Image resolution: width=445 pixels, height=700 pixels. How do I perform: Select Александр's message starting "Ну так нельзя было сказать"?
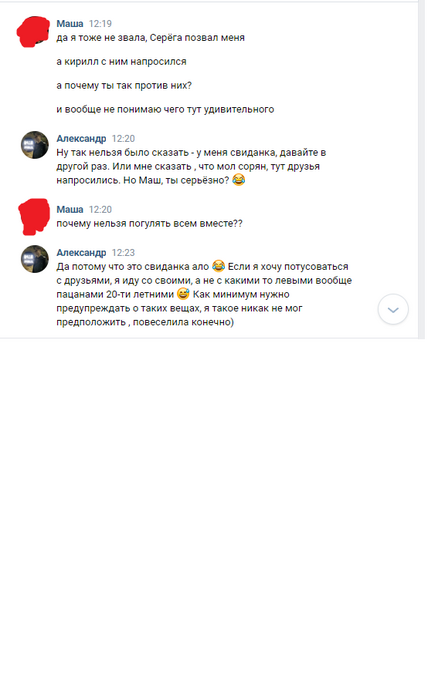pyautogui.click(x=191, y=166)
